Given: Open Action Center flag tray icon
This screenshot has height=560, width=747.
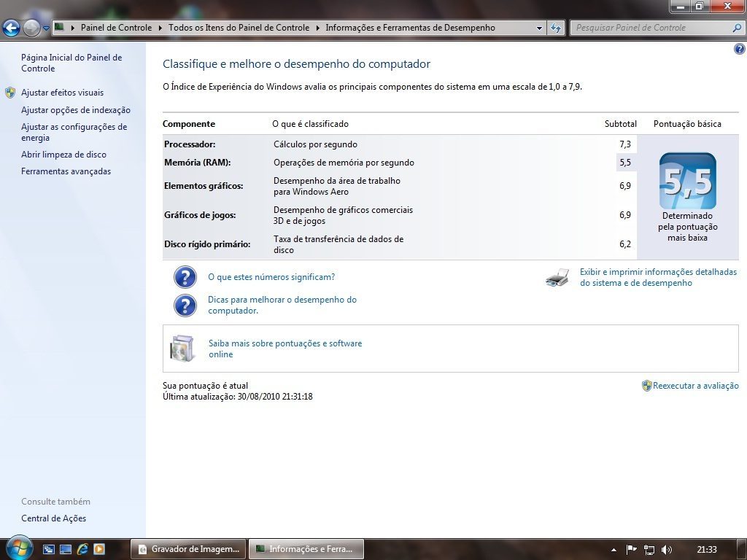Looking at the screenshot, I should click(x=631, y=550).
